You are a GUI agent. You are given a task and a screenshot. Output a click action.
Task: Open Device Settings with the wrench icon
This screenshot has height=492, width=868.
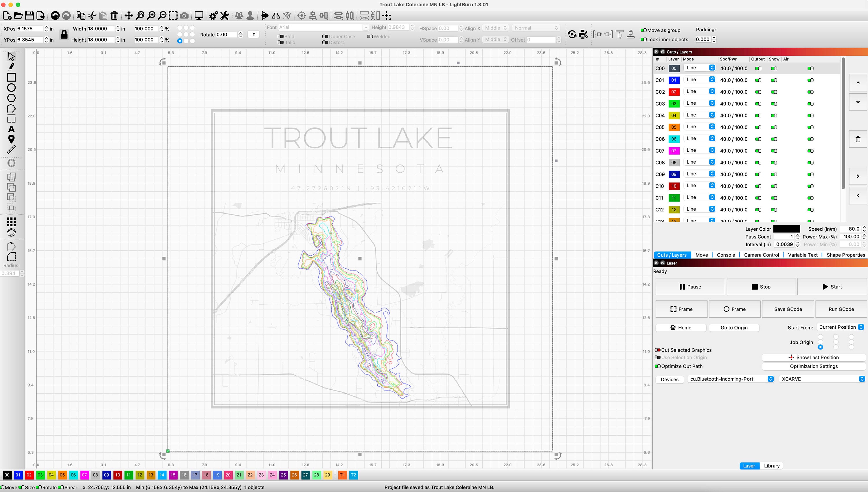click(x=224, y=16)
